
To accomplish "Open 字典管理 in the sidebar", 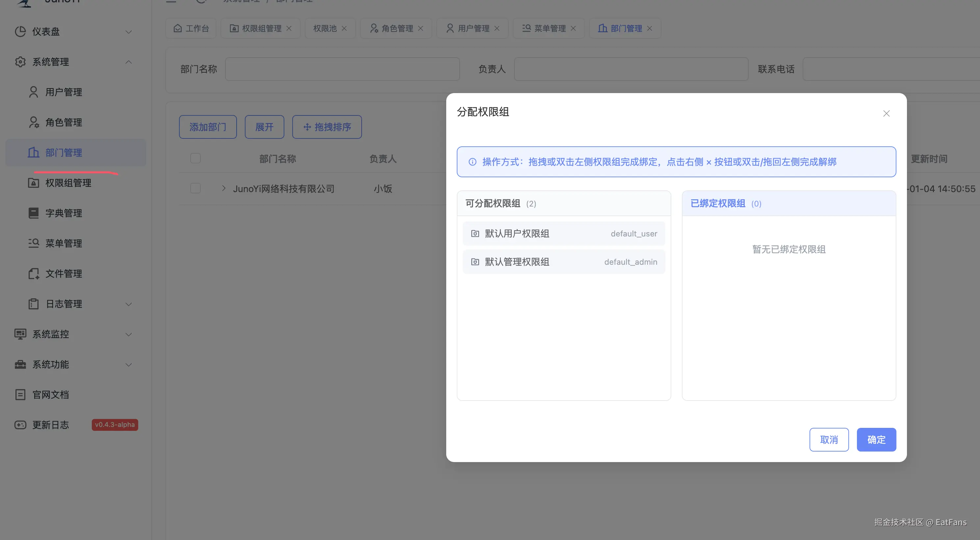I will [64, 213].
